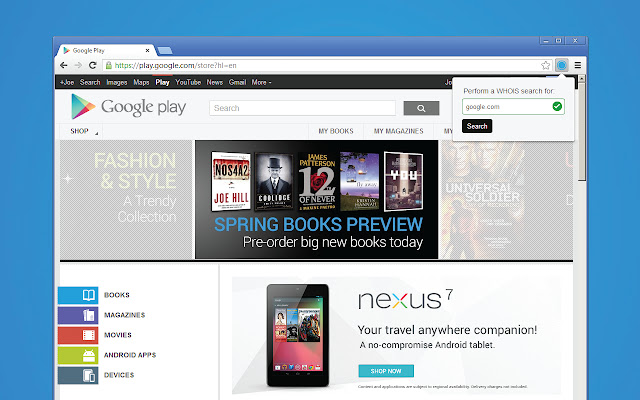Click the Android Apps category icon
This screenshot has width=640, height=400.
78,355
